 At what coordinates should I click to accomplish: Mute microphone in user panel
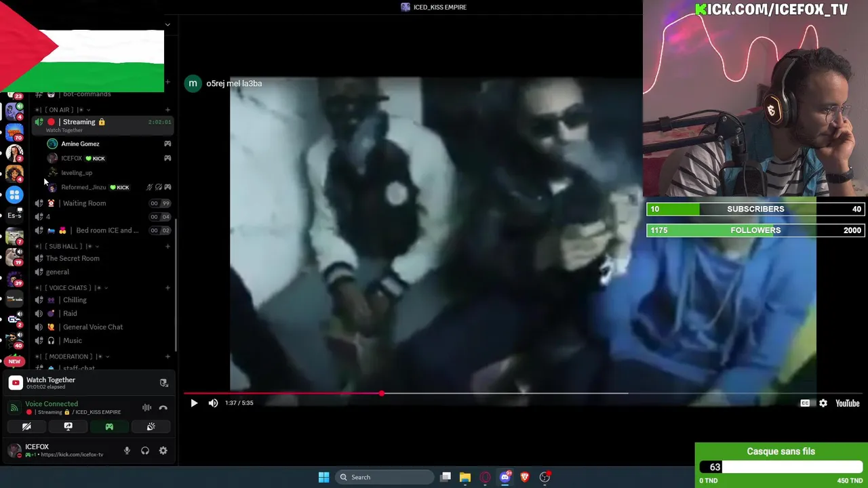127,451
